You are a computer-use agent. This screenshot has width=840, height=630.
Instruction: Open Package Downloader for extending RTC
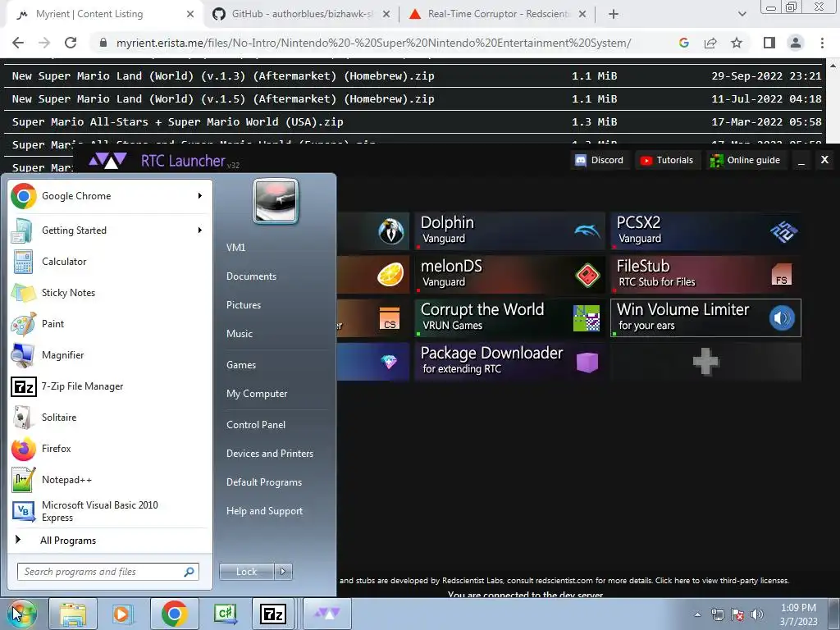[510, 362]
